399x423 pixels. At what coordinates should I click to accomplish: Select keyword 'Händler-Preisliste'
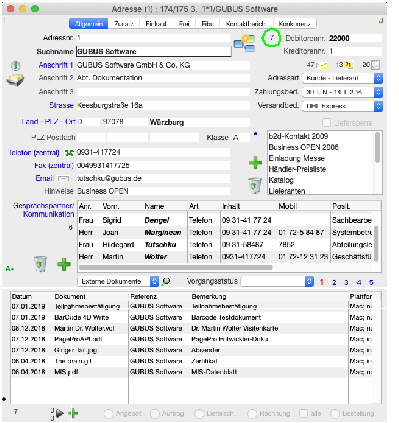click(x=297, y=169)
